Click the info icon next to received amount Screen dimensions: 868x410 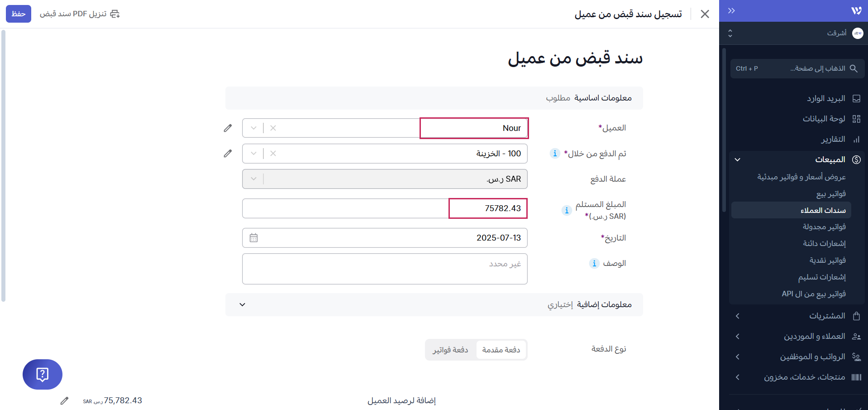coord(567,210)
